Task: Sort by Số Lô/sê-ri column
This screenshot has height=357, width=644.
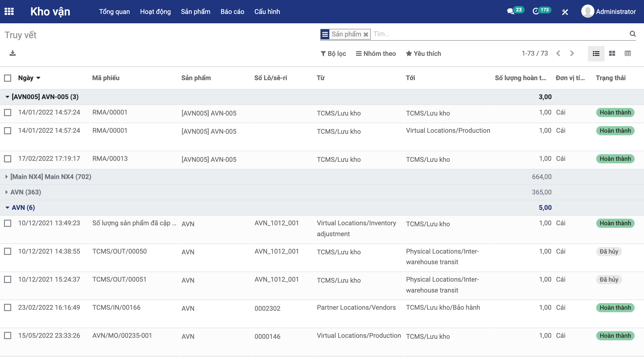Action: (x=271, y=78)
